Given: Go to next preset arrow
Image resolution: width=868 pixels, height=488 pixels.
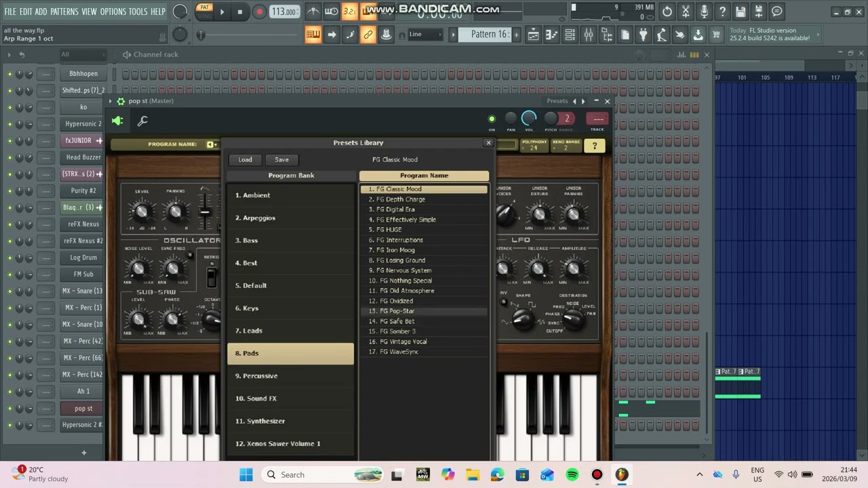Looking at the screenshot, I should tap(583, 101).
